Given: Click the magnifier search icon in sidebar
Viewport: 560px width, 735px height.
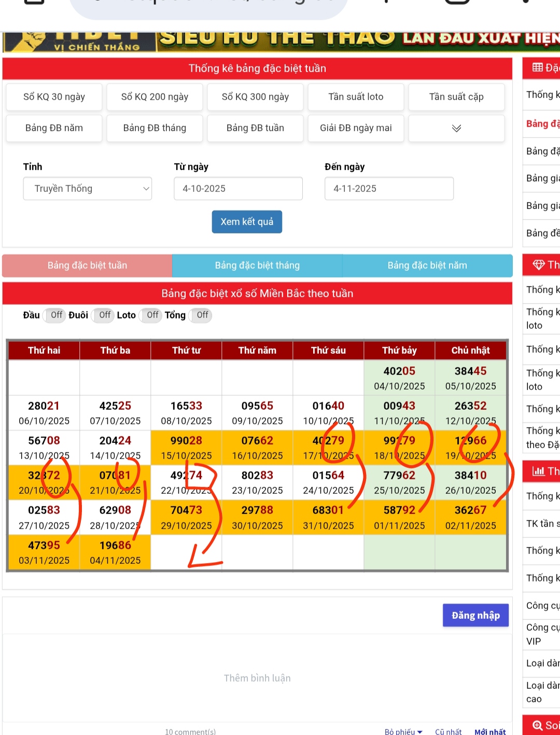Looking at the screenshot, I should tap(538, 725).
